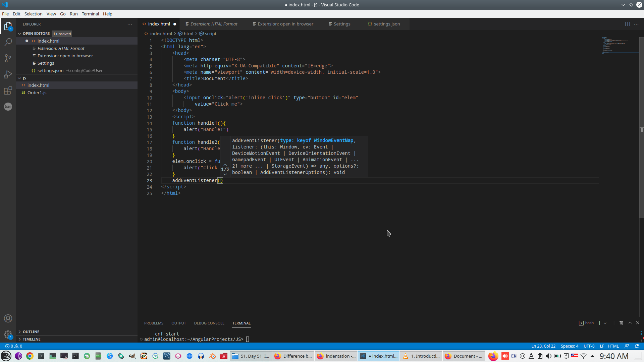
Task: Open a new terminal with the plus icon
Action: [600, 323]
